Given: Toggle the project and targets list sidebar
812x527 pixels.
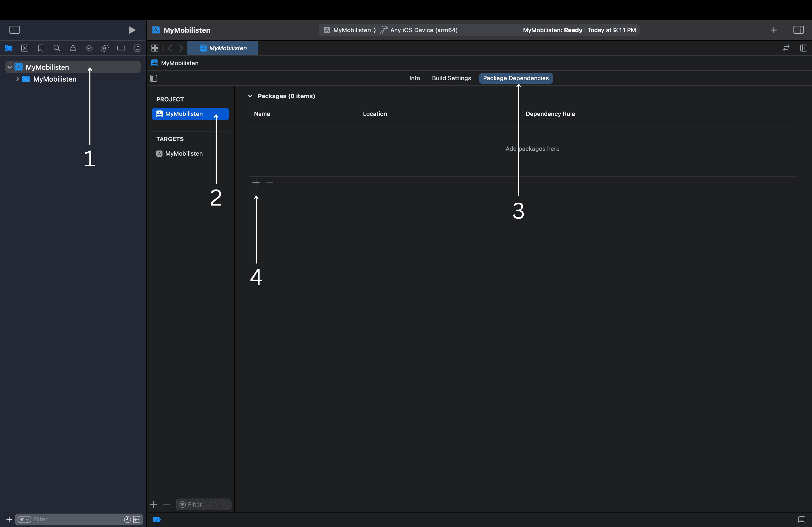Looking at the screenshot, I should click(x=154, y=78).
